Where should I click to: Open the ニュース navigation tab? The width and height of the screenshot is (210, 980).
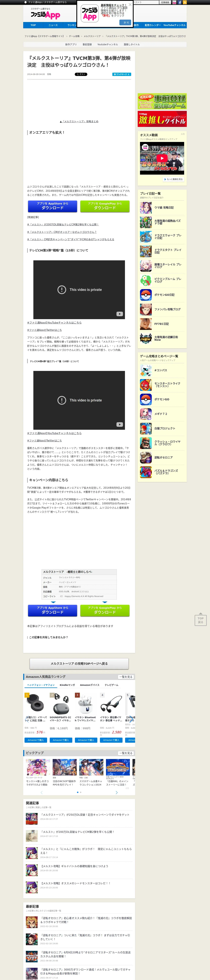coord(53,25)
